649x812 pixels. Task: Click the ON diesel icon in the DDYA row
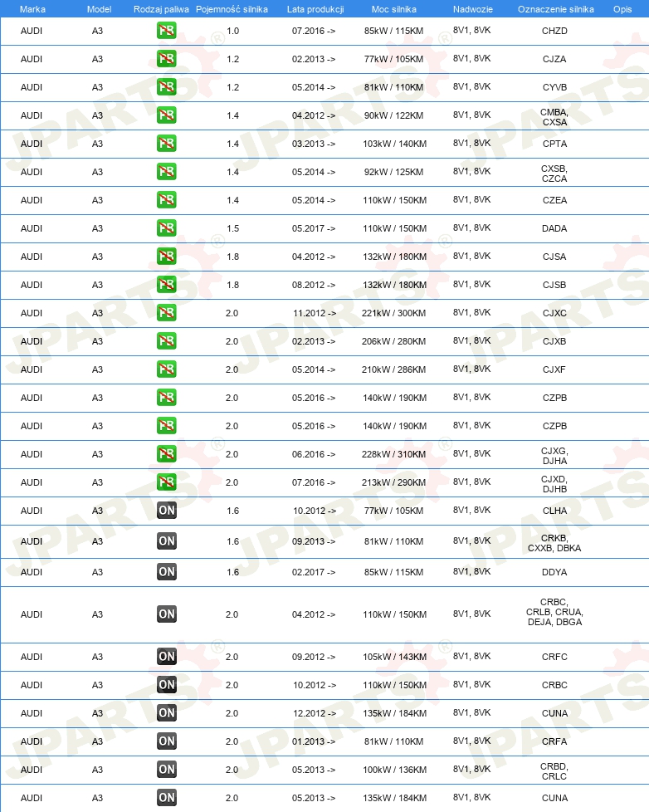[x=167, y=572]
